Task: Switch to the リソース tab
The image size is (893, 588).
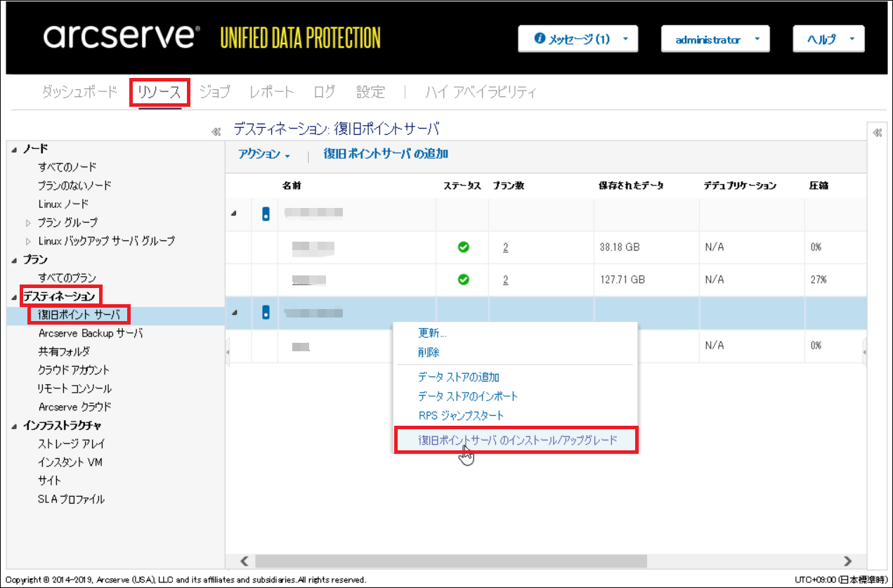Action: click(159, 92)
